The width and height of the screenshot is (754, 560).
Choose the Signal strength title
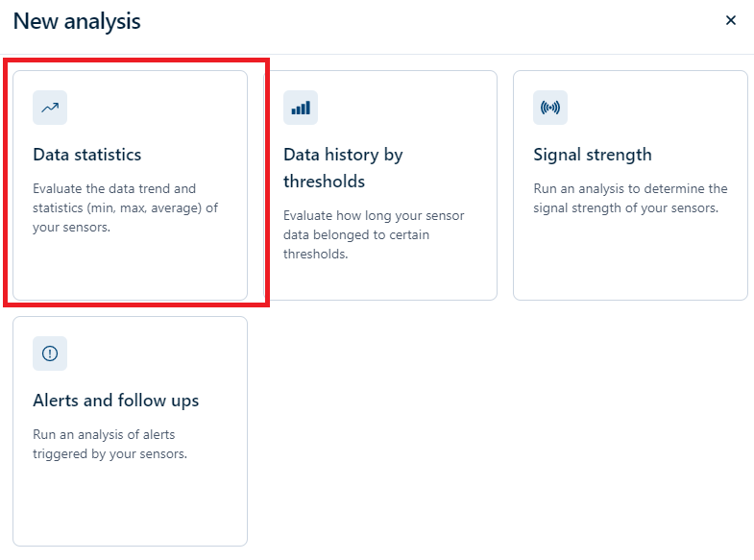pyautogui.click(x=593, y=155)
